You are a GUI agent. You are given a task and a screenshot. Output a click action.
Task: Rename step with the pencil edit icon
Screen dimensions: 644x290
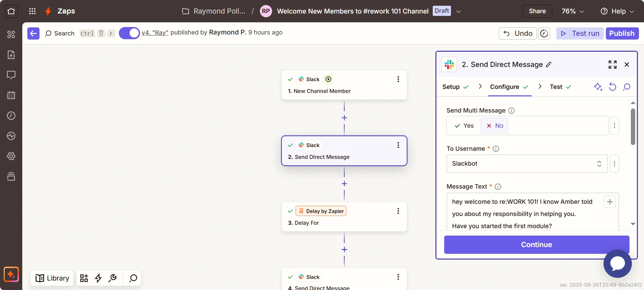[x=549, y=64]
